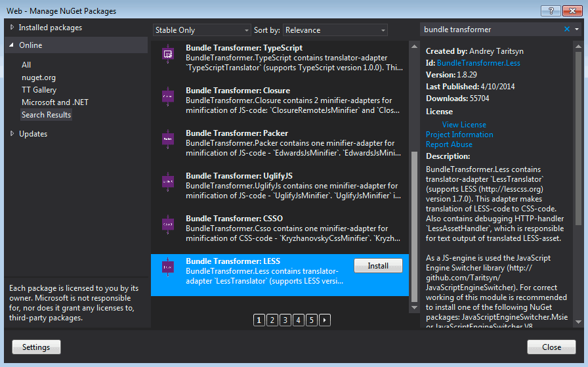The image size is (588, 367).
Task: Open the Sort by Relevance dropdown
Action: (x=335, y=30)
